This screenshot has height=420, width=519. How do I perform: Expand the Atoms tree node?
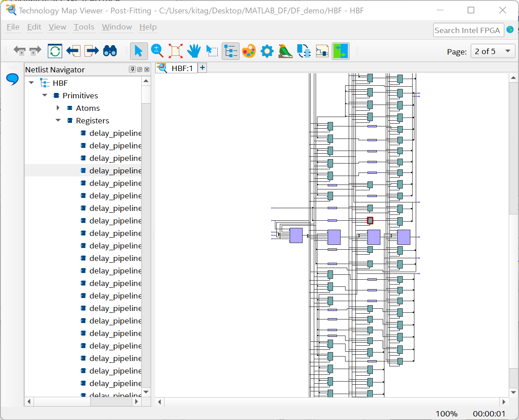coord(58,108)
